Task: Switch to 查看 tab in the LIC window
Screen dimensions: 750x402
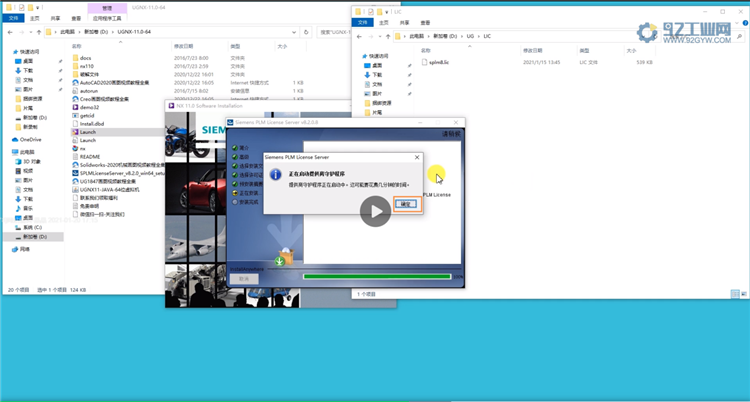Action: click(425, 22)
